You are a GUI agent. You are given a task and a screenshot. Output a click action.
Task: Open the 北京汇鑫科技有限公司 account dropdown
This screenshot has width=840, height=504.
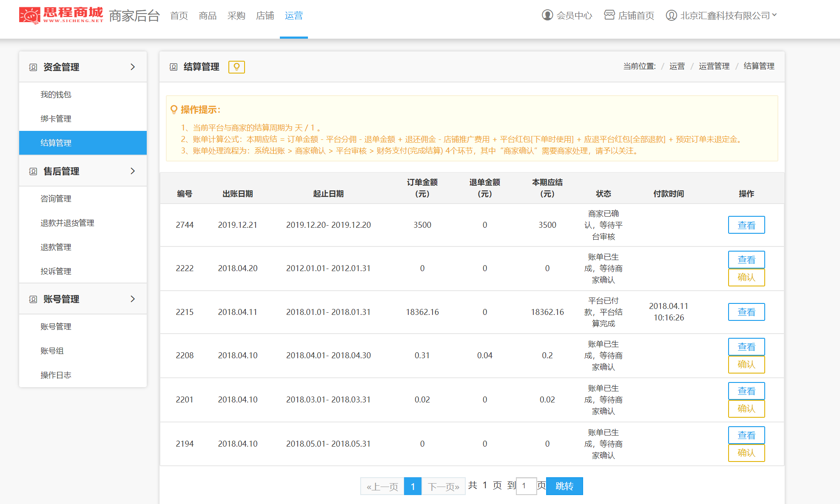(729, 15)
